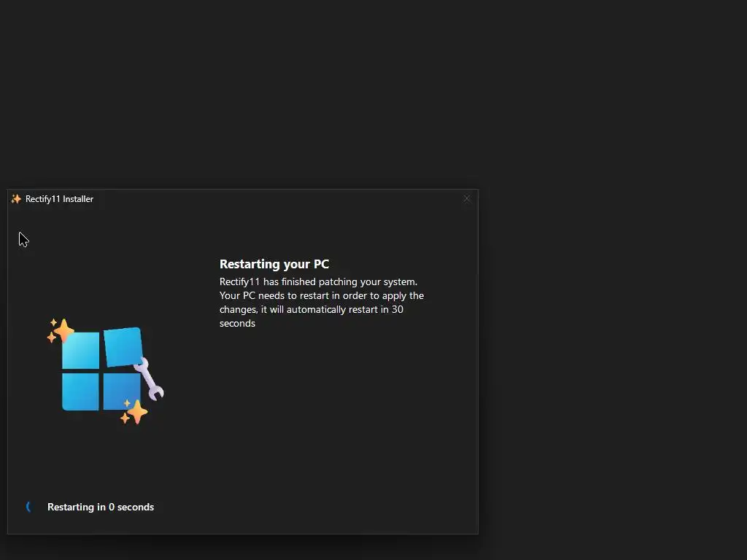Select the 'Restarting your PC' heading

click(x=274, y=264)
